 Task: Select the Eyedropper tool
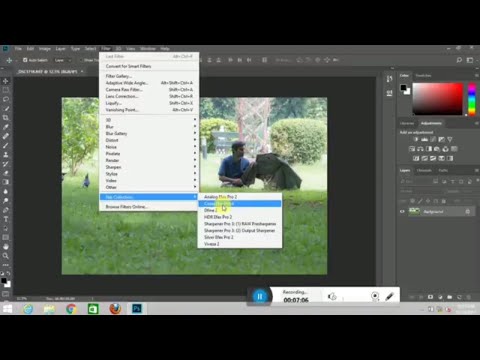click(6, 127)
